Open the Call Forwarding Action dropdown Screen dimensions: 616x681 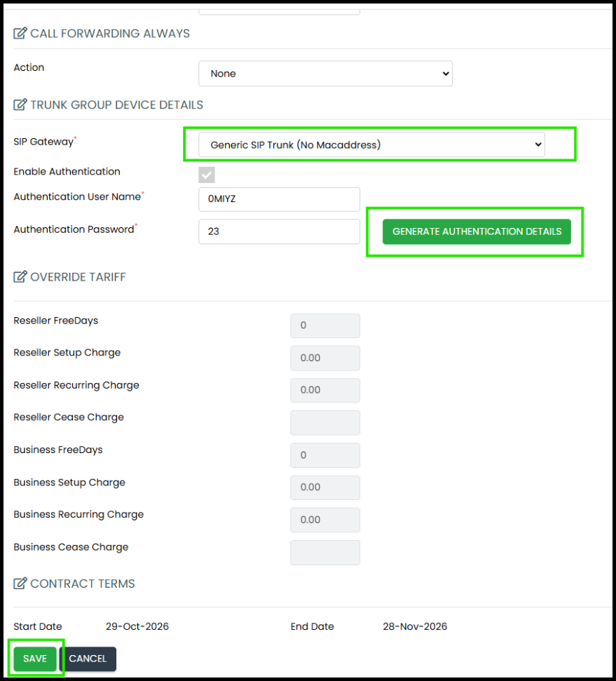(x=326, y=74)
